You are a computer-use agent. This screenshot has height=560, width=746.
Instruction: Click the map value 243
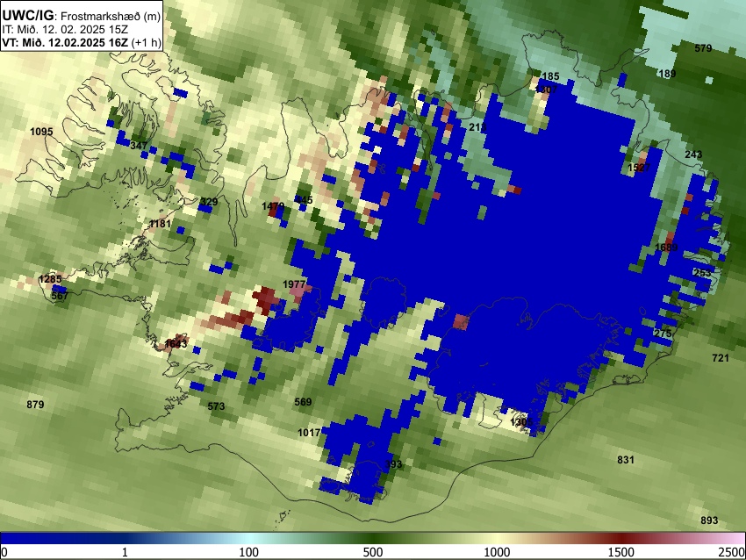(x=693, y=154)
